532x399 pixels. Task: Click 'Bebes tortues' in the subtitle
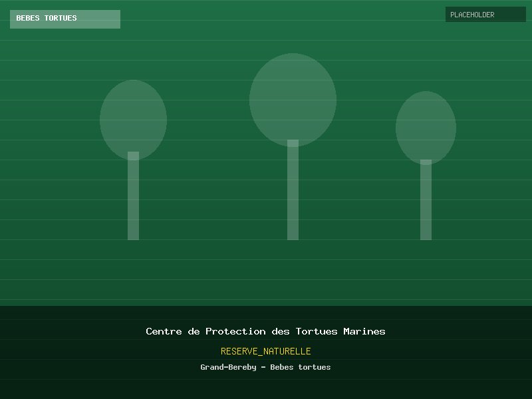pos(301,367)
